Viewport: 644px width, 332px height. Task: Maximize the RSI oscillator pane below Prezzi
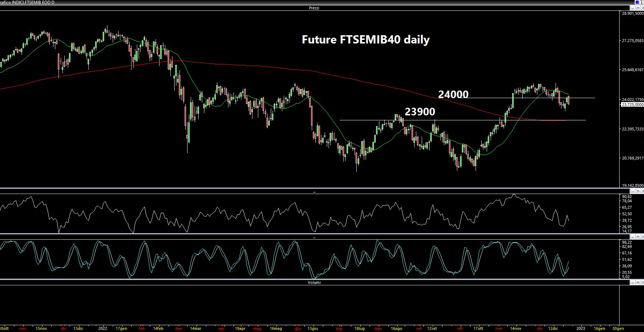tap(638, 192)
